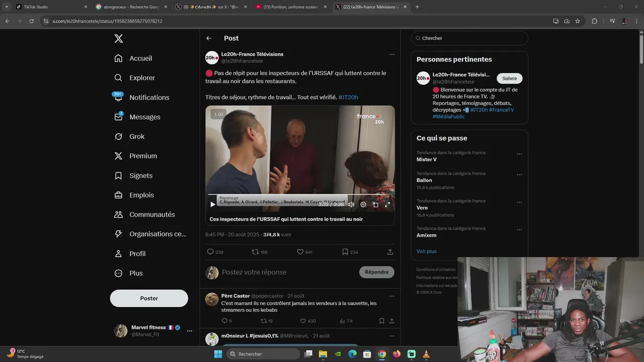Open Firefox from the taskbar
644x362 pixels.
click(396, 354)
